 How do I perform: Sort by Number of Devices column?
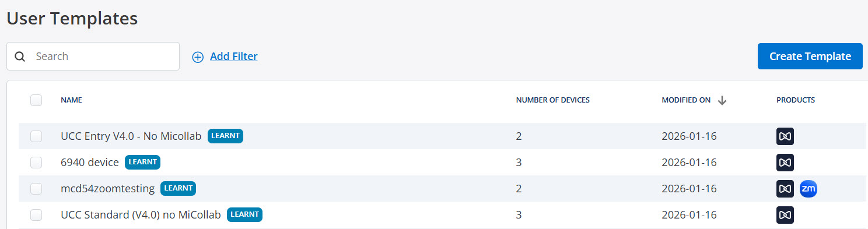click(x=552, y=100)
